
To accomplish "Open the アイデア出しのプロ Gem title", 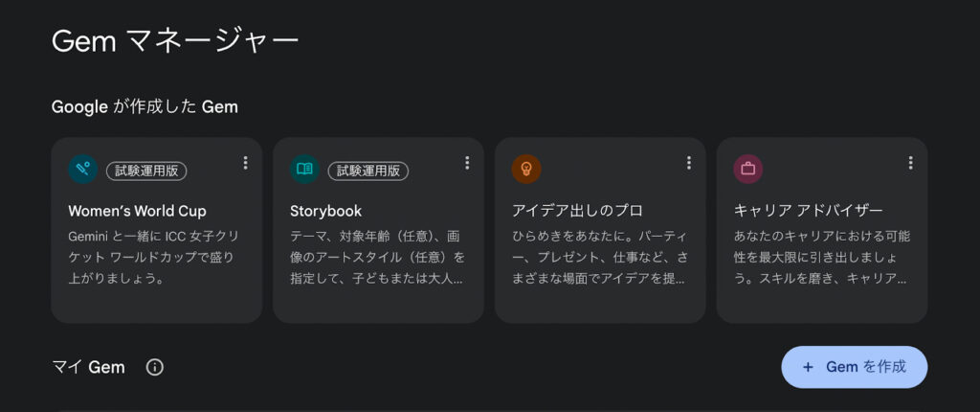I will point(578,211).
